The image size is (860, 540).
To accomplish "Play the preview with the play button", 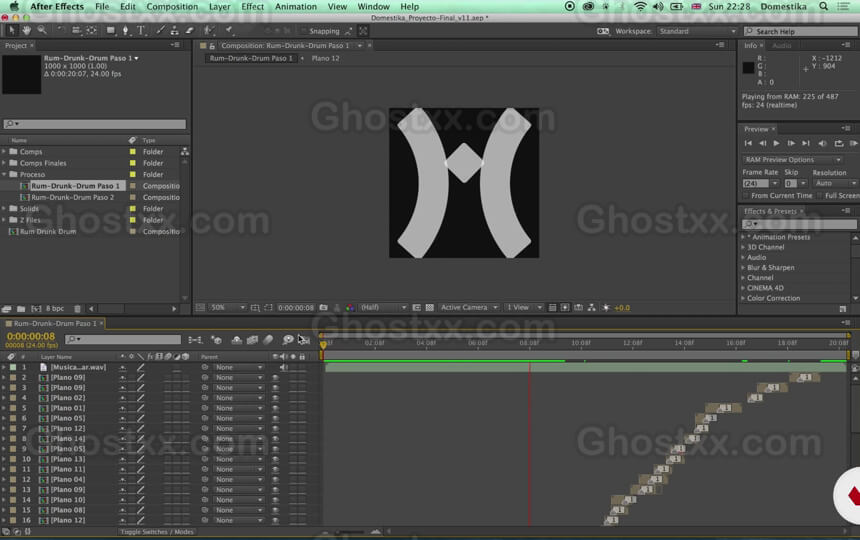I will click(x=776, y=144).
